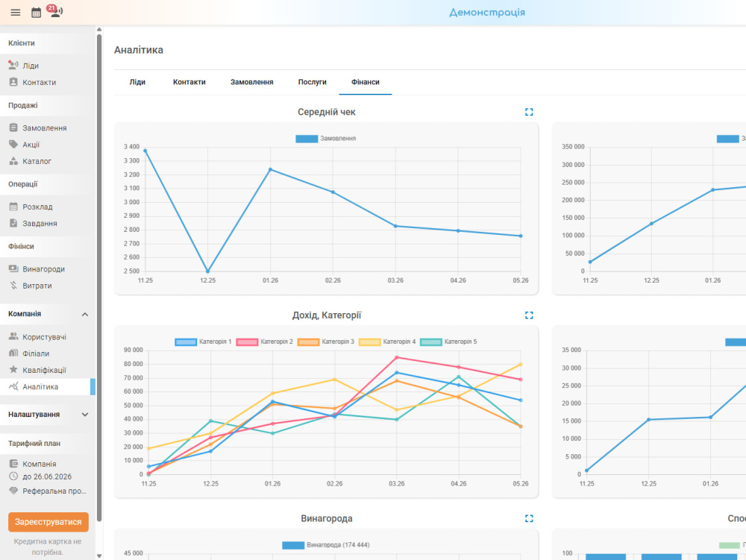Toggle Категорія 5 series in legend
The height and width of the screenshot is (560, 746).
pyautogui.click(x=448, y=342)
